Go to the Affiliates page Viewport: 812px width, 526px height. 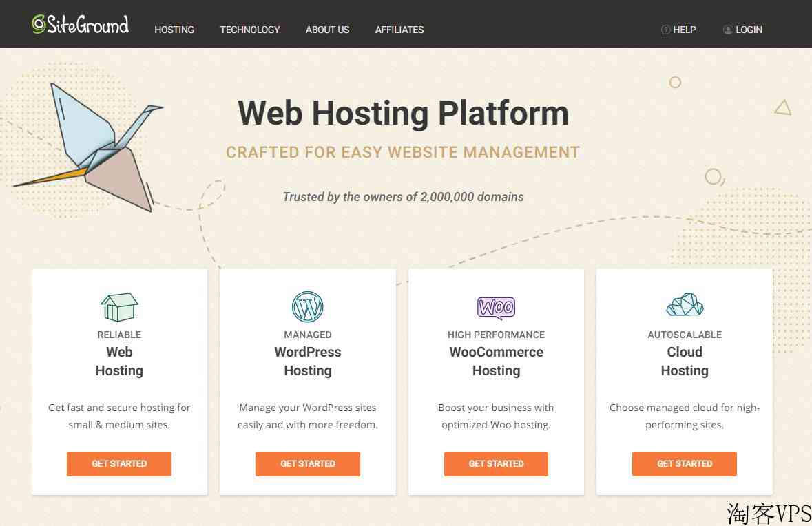(x=399, y=30)
